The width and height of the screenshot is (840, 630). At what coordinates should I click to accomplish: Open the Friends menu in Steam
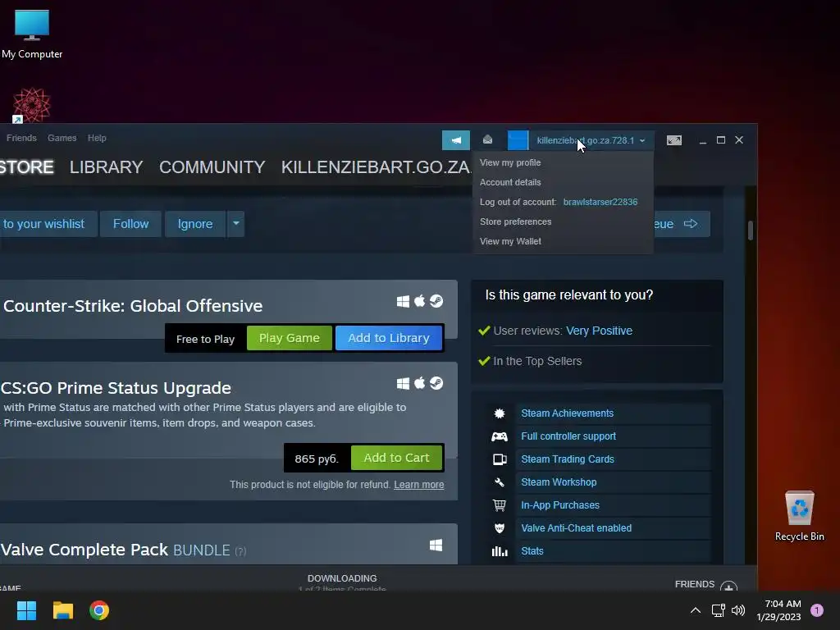click(x=21, y=138)
